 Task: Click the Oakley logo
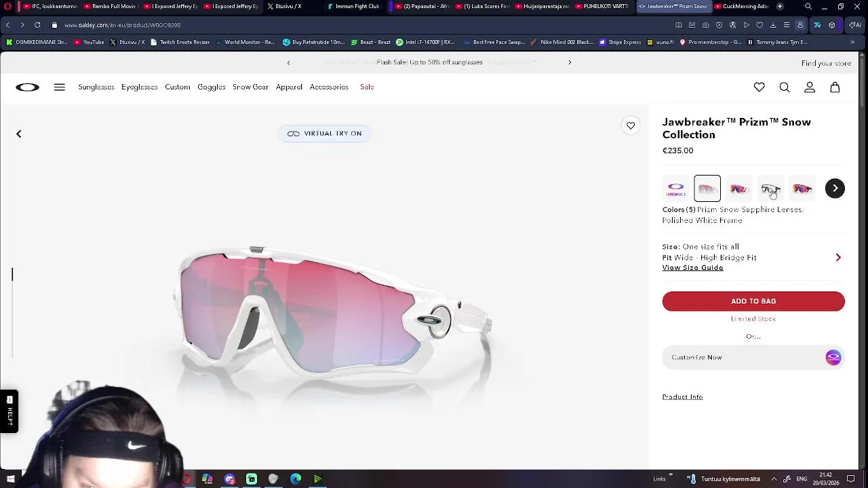pos(28,87)
